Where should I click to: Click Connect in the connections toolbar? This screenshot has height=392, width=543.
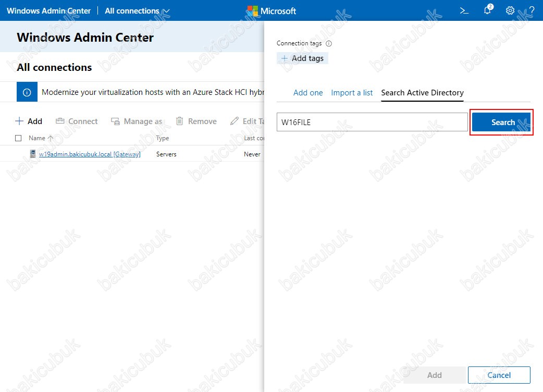(77, 121)
